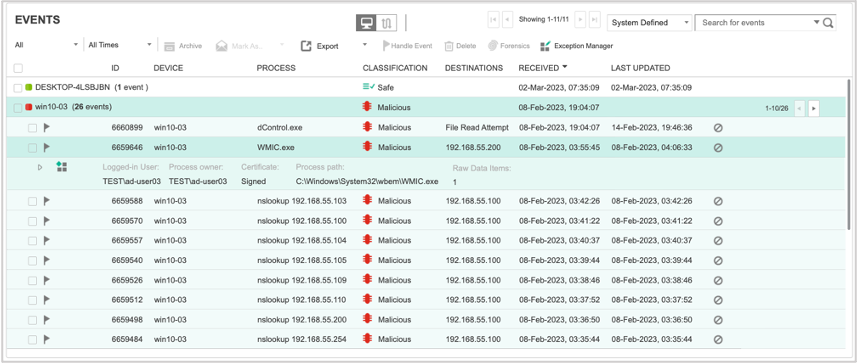Open the Mark As dropdown arrow
Screen dimensions: 858x364
coord(282,45)
